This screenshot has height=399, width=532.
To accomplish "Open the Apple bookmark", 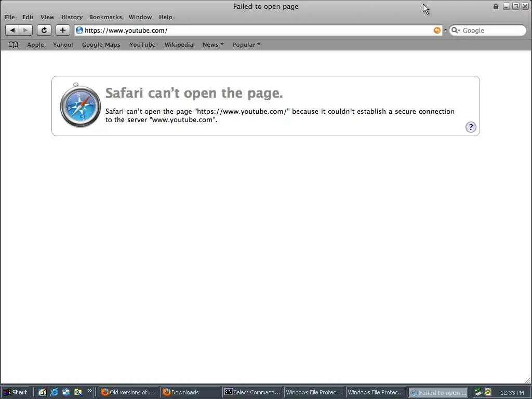I will click(35, 45).
